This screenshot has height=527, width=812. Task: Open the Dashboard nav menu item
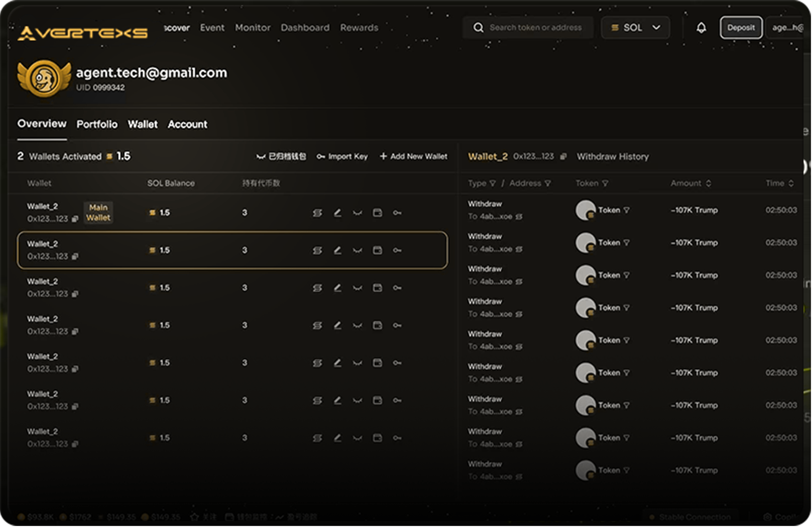click(x=305, y=28)
